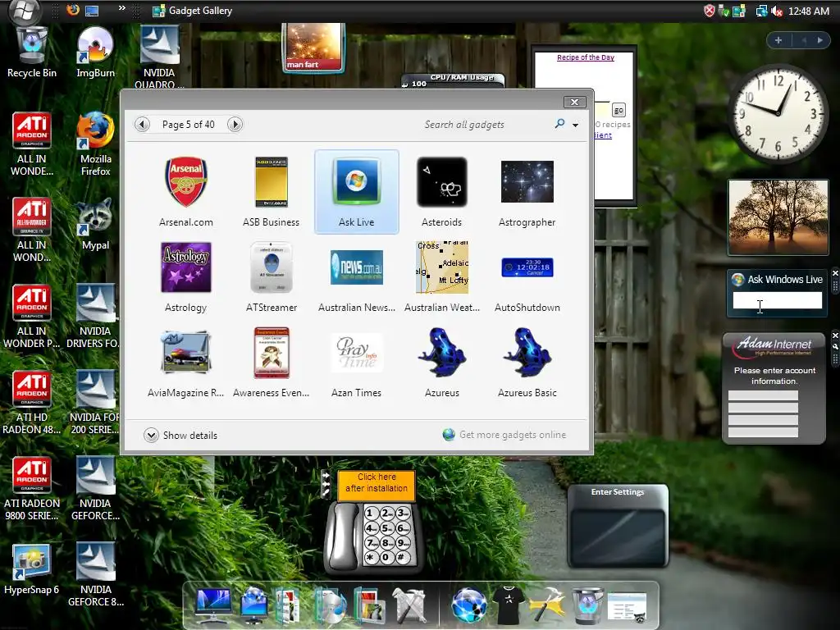Click the Ask Windows Live search box
This screenshot has width=840, height=630.
(x=777, y=300)
